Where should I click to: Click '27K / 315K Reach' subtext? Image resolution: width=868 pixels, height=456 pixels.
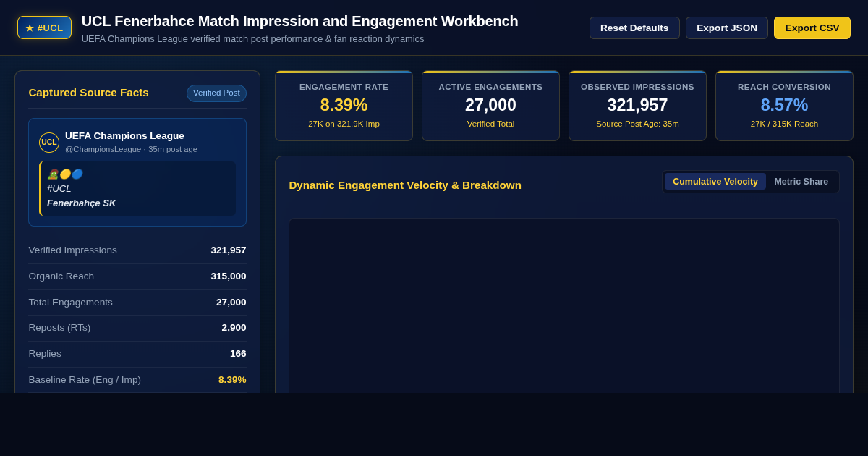click(x=784, y=124)
